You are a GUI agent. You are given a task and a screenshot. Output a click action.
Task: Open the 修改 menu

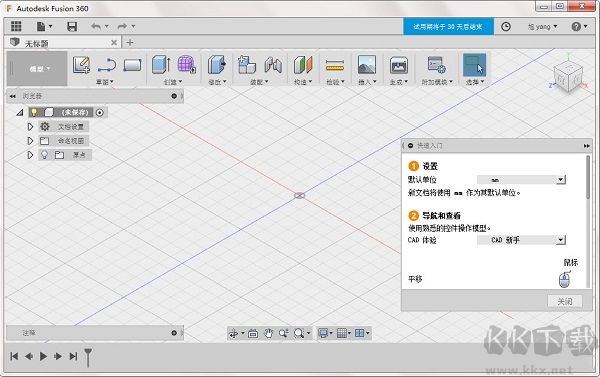click(x=217, y=82)
